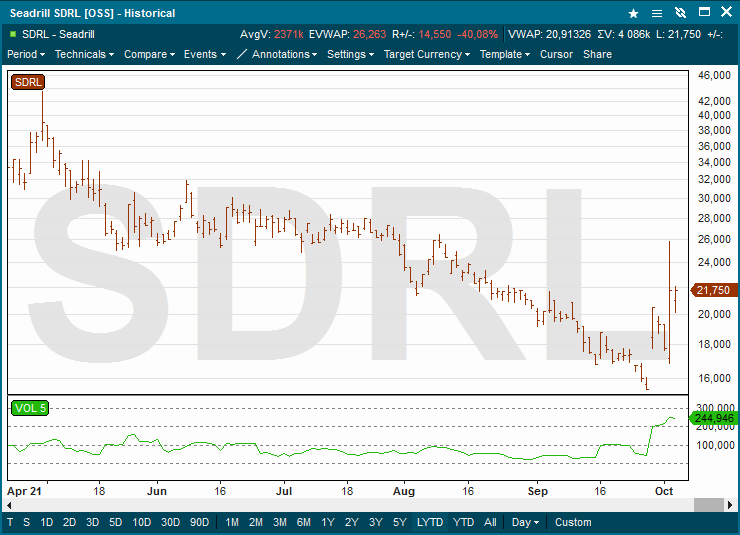
Task: Select the 1D time range
Action: (x=46, y=522)
